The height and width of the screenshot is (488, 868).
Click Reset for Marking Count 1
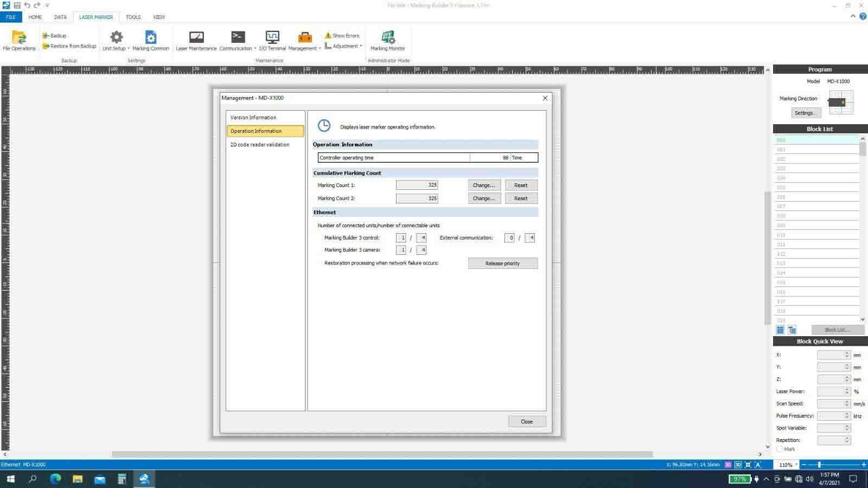pyautogui.click(x=521, y=185)
